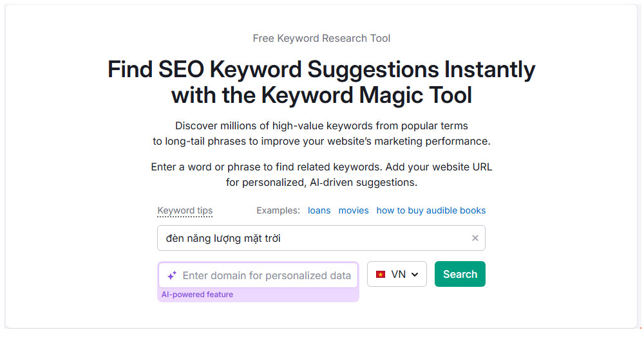Click the purple AI sparkle icon
This screenshot has width=644, height=337.
[x=172, y=275]
